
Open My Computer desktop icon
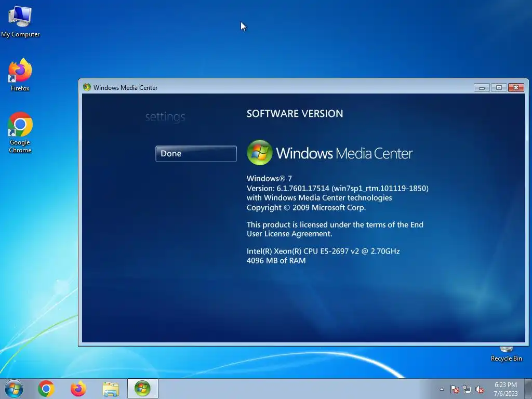click(x=20, y=21)
